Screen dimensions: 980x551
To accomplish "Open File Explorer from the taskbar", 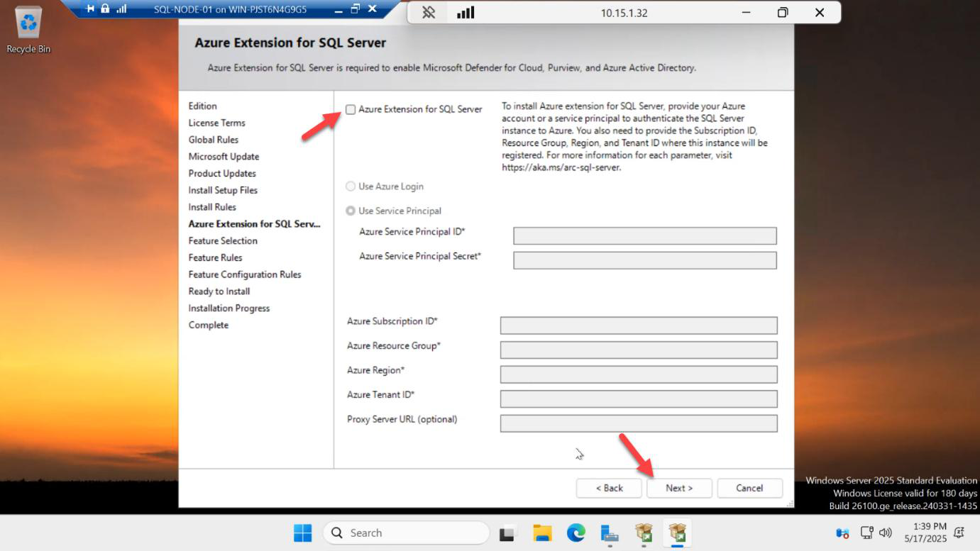I will (x=542, y=533).
